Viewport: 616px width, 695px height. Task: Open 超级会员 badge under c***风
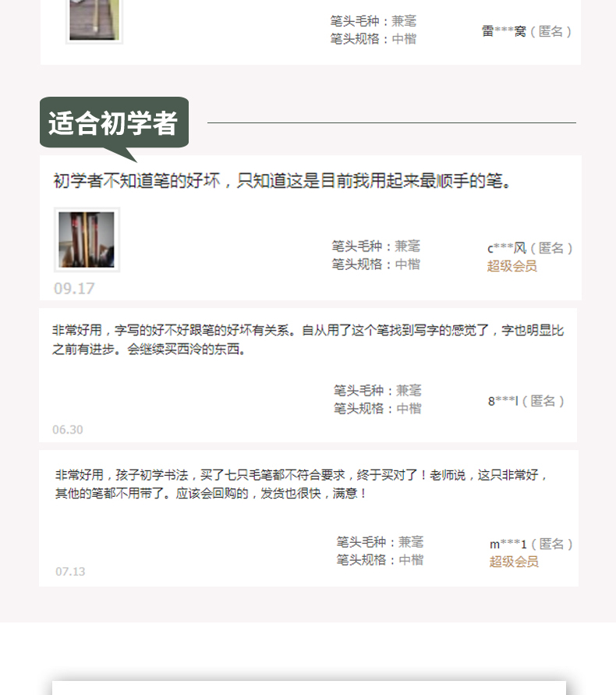coord(512,266)
